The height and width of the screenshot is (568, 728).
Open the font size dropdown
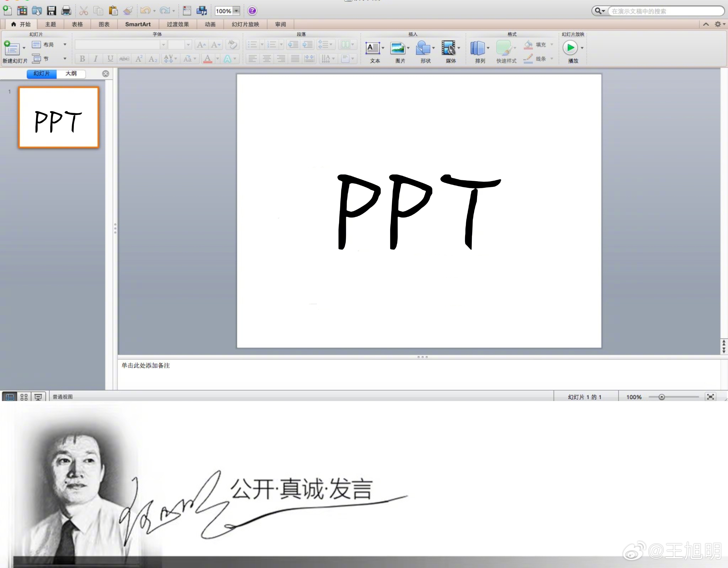pos(188,44)
